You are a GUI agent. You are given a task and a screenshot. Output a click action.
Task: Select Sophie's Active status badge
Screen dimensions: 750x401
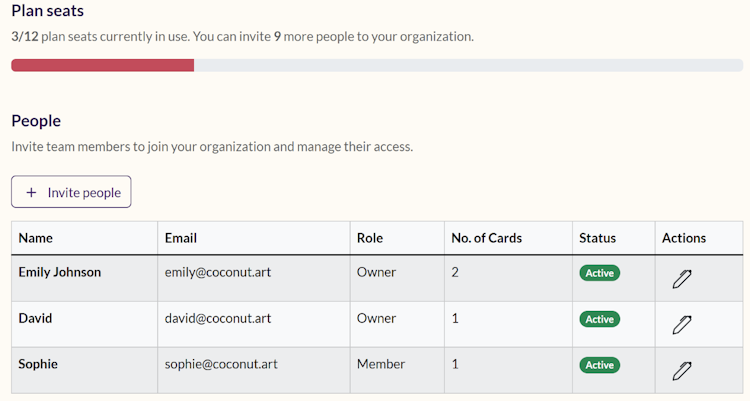[x=599, y=365]
